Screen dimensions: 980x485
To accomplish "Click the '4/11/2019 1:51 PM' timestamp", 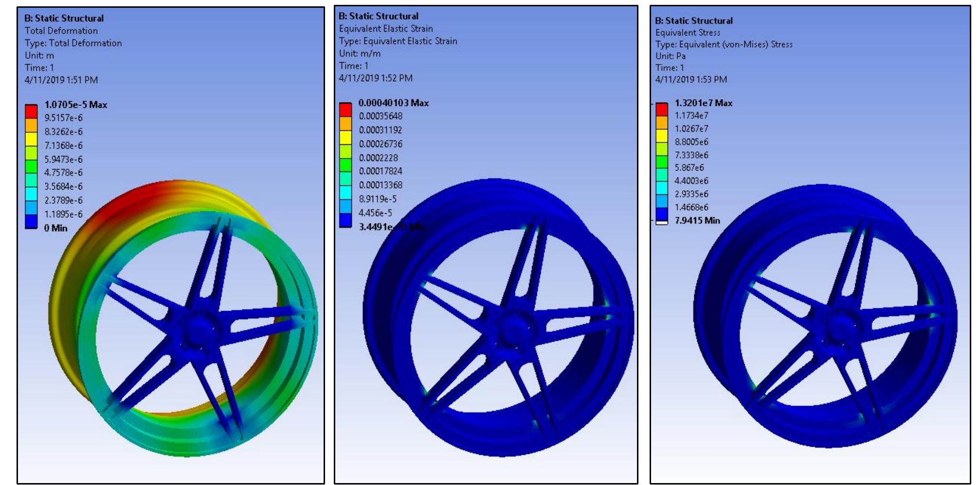I will 61,80.
